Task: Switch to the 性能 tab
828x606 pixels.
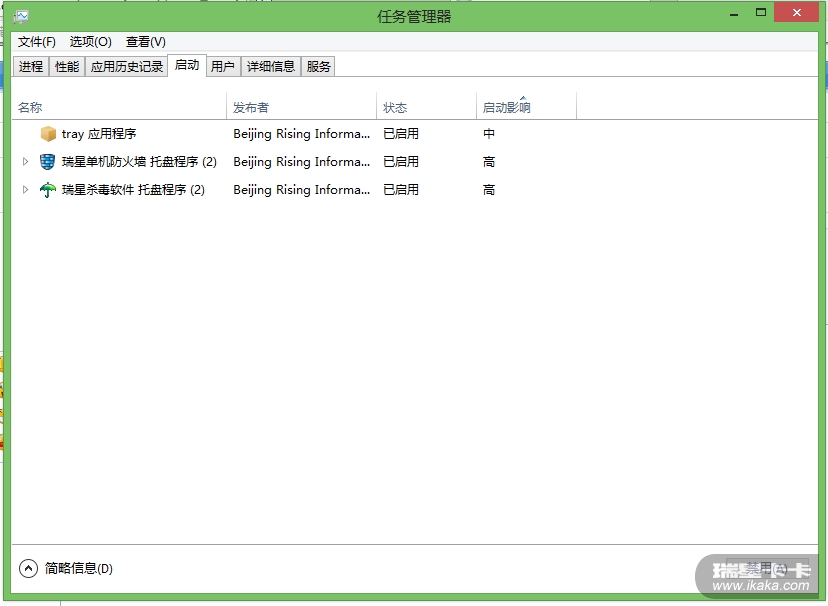Action: tap(67, 67)
